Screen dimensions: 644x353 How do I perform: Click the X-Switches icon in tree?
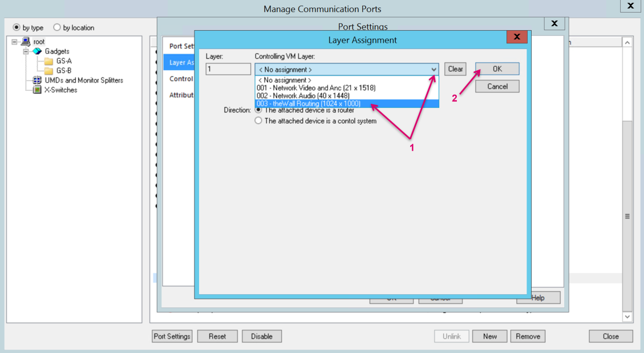click(37, 90)
